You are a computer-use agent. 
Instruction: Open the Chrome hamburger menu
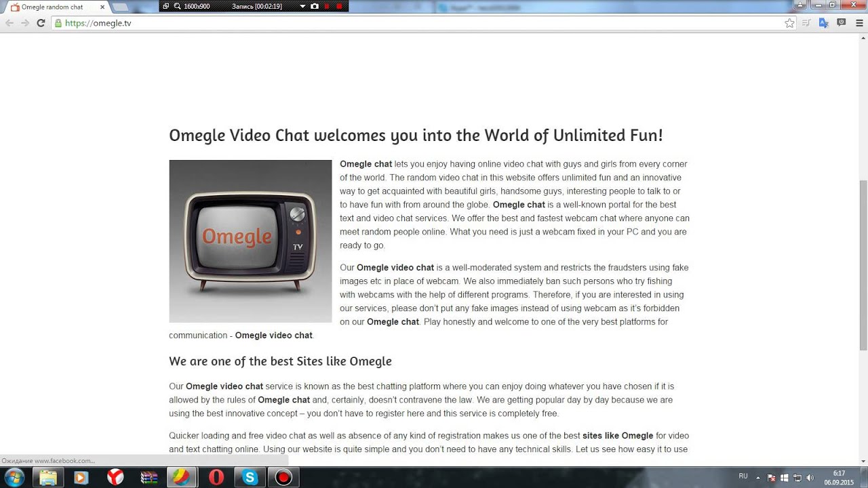pos(859,23)
